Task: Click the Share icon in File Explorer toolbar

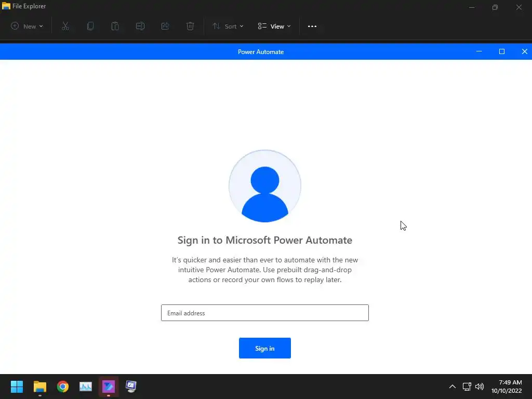Action: point(165,26)
